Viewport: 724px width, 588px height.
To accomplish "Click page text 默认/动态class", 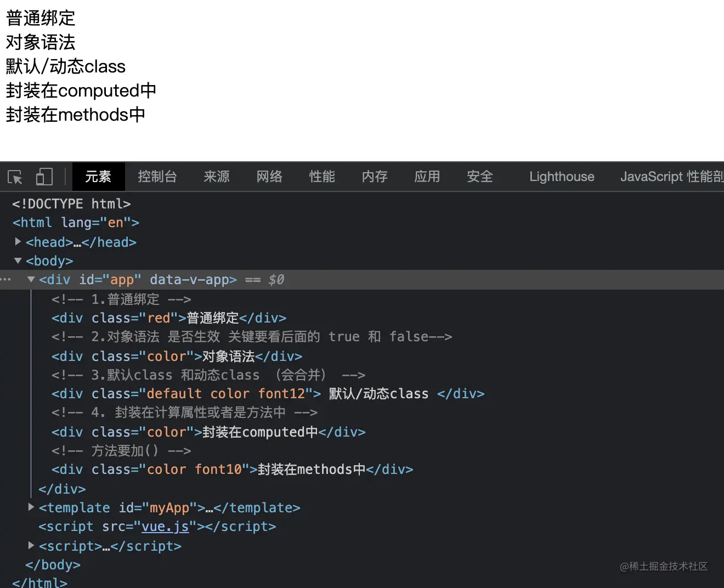I will pyautogui.click(x=66, y=66).
